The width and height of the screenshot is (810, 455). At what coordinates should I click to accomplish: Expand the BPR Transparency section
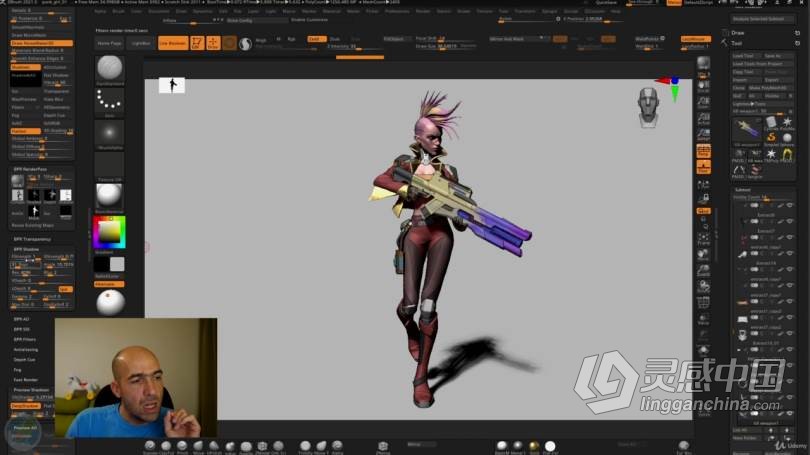(32, 239)
